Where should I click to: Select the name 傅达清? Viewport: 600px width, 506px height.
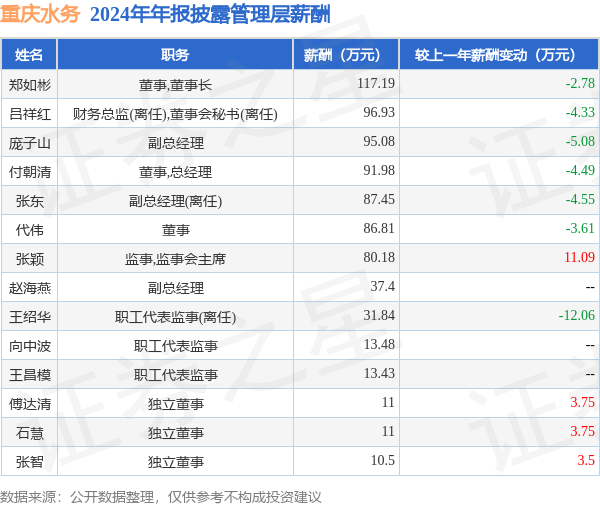pos(29,404)
